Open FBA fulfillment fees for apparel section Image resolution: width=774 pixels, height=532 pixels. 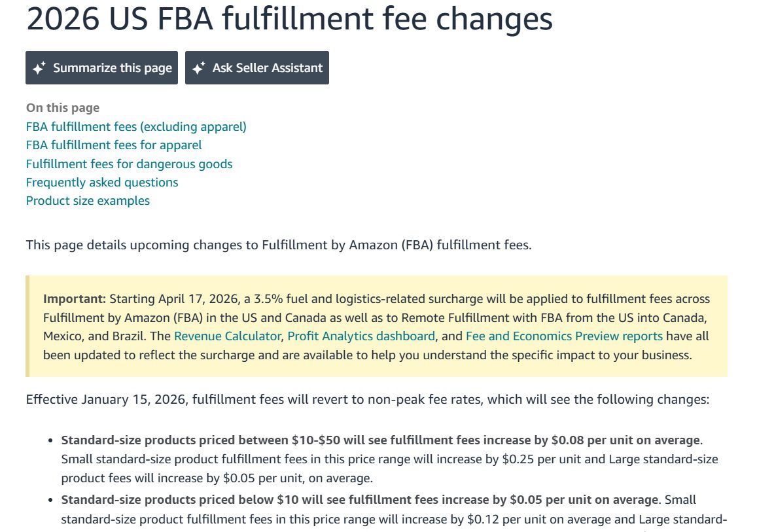click(x=113, y=145)
